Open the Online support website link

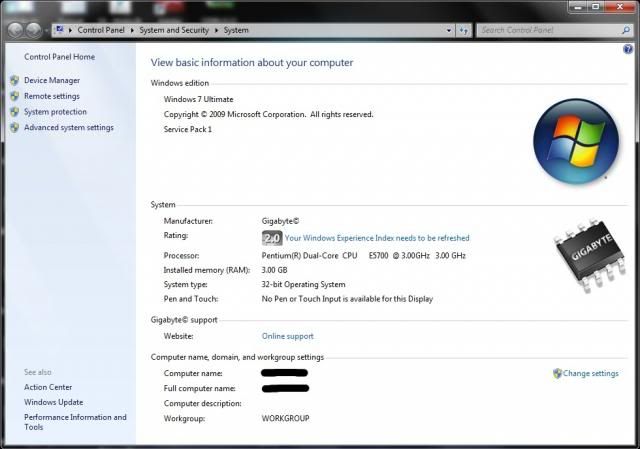(287, 336)
